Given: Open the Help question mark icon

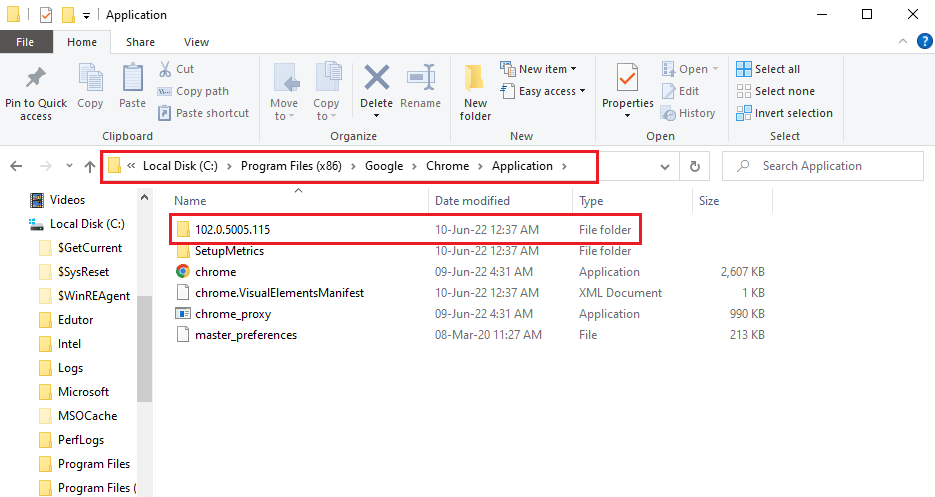Looking at the screenshot, I should 924,41.
